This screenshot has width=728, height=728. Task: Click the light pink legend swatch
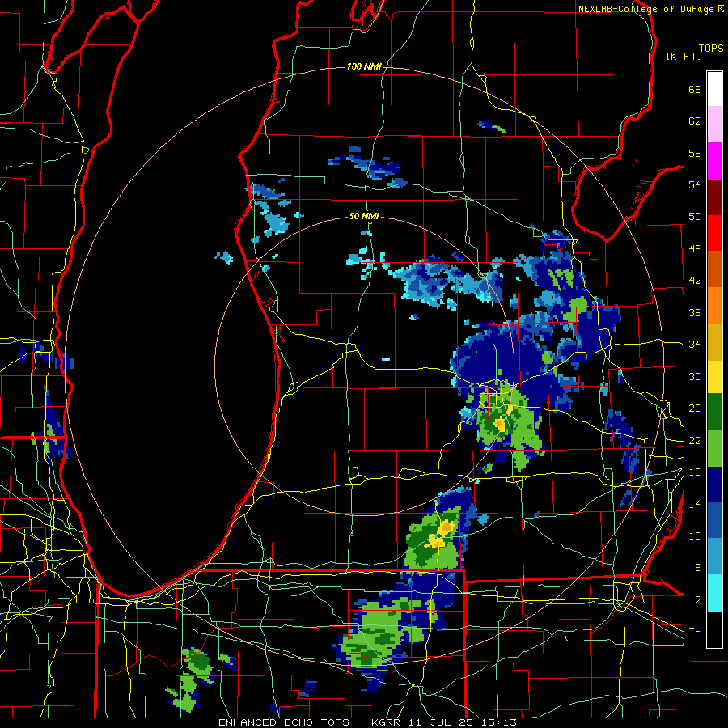click(x=714, y=125)
